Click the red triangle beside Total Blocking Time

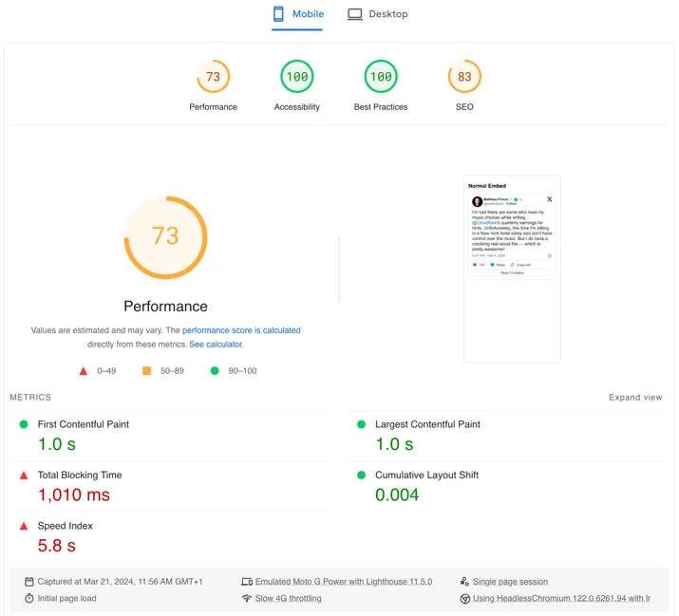(24, 476)
